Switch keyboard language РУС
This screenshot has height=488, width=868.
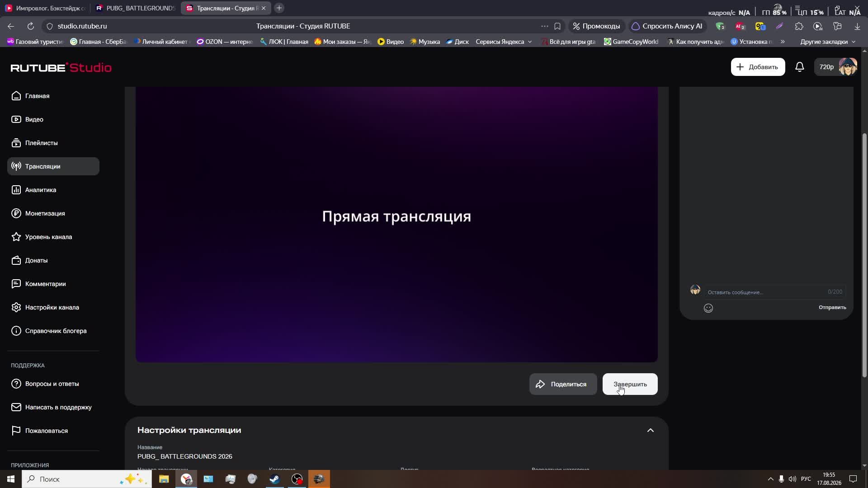(806, 479)
